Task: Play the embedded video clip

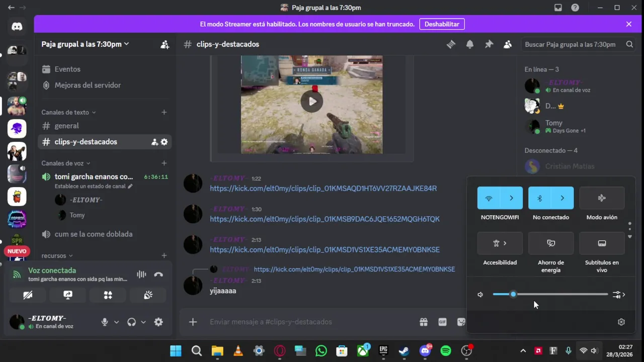Action: 312,101
